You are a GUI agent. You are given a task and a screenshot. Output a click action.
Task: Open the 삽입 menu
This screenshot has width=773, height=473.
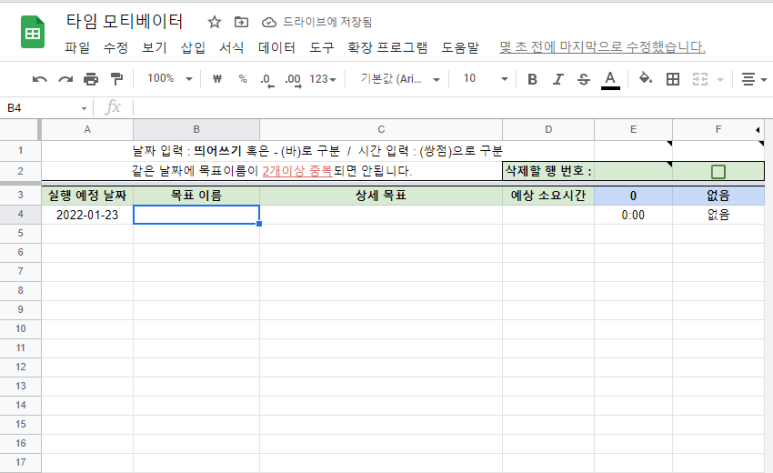tap(193, 47)
